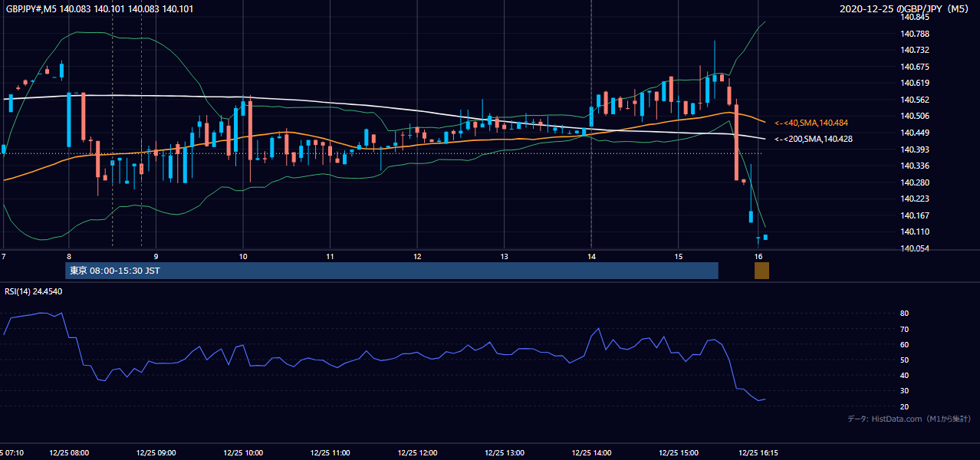This screenshot has width=980, height=460.
Task: Click the brown session box beside Tokyo bar
Action: pos(761,271)
